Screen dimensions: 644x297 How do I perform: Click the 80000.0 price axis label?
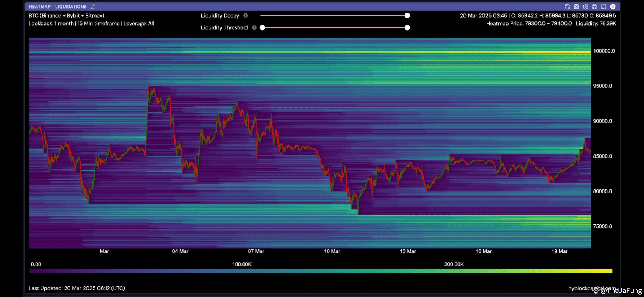(602, 191)
